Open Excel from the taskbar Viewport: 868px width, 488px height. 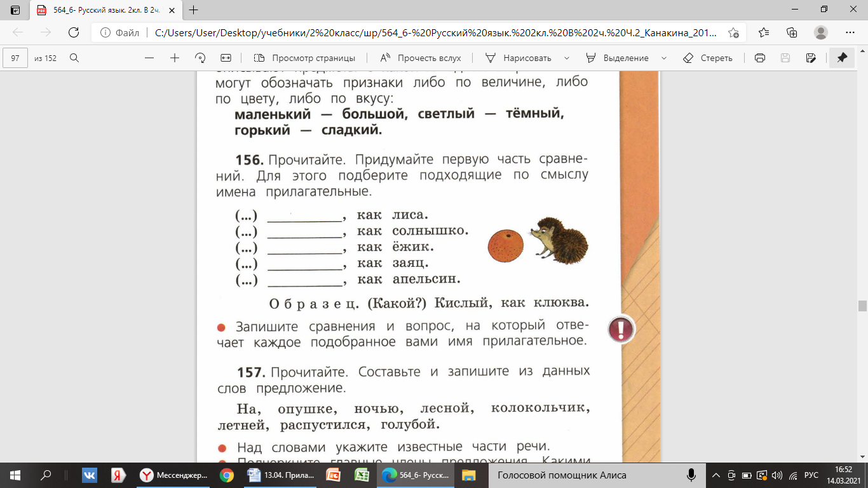pos(362,475)
